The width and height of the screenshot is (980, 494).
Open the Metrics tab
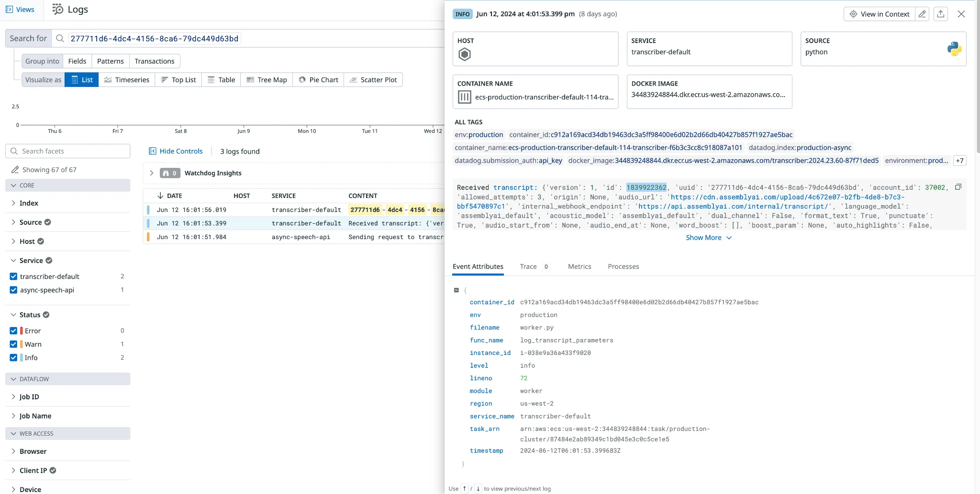click(579, 267)
